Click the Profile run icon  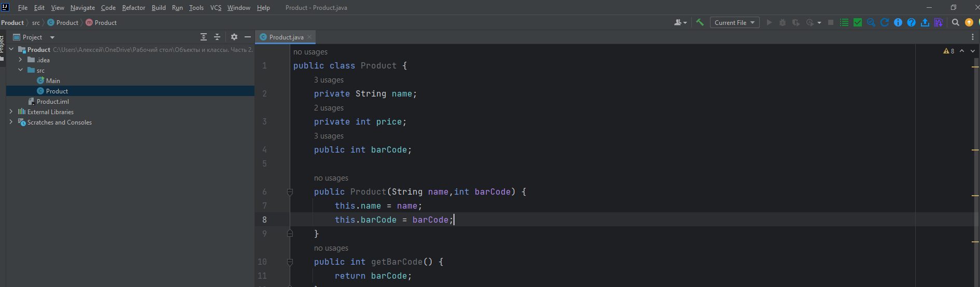[x=809, y=22]
